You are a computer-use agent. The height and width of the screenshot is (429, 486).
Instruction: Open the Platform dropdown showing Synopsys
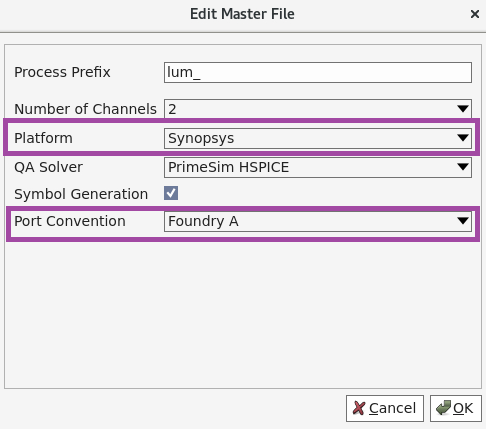click(318, 138)
